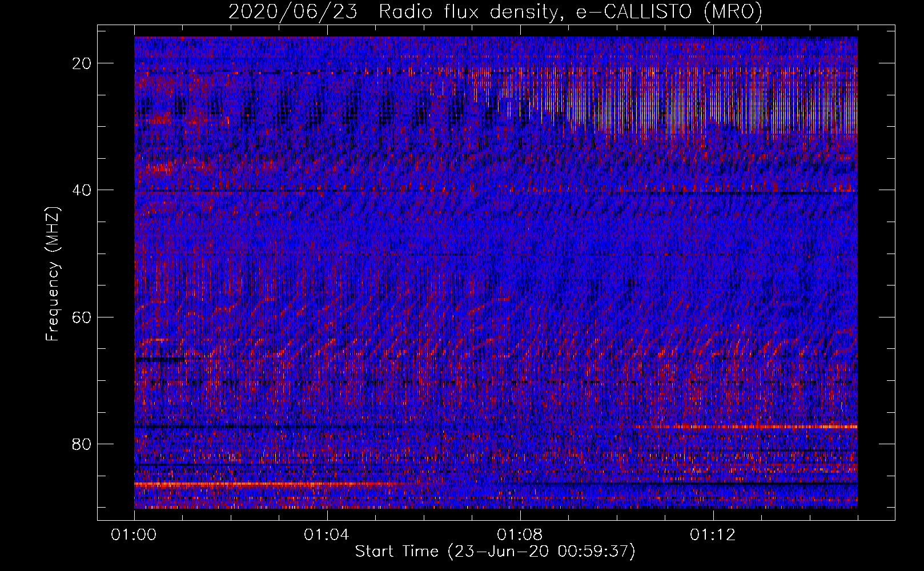Click the '40' frequency tick label
This screenshot has height=571, width=924.
tap(82, 190)
